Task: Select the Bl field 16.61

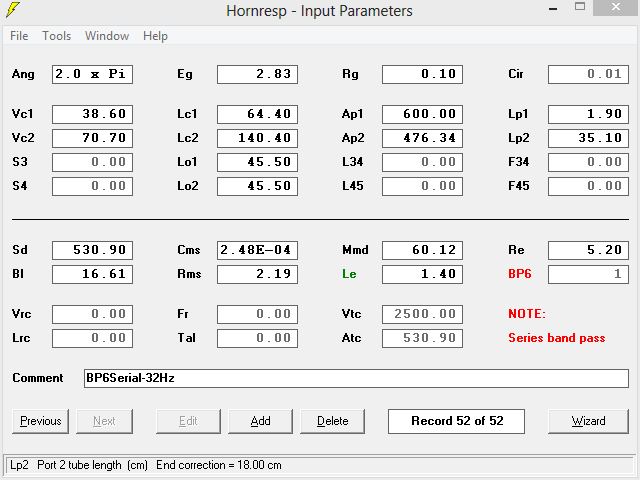Action: tap(92, 274)
